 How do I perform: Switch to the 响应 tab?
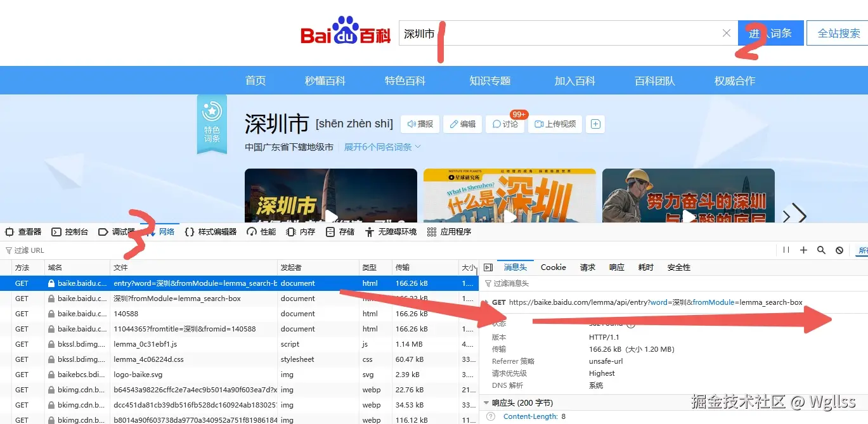616,267
